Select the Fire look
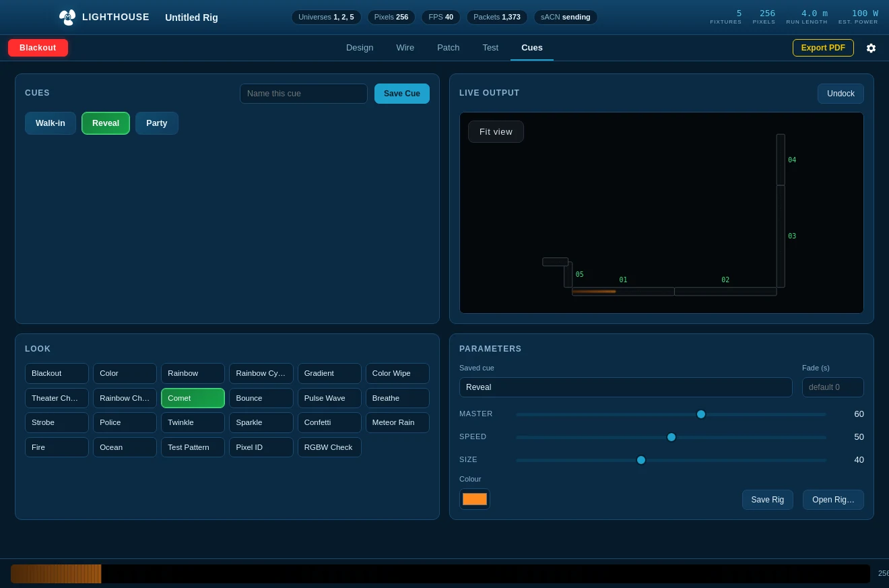Image resolution: width=889 pixels, height=588 pixels. click(57, 447)
